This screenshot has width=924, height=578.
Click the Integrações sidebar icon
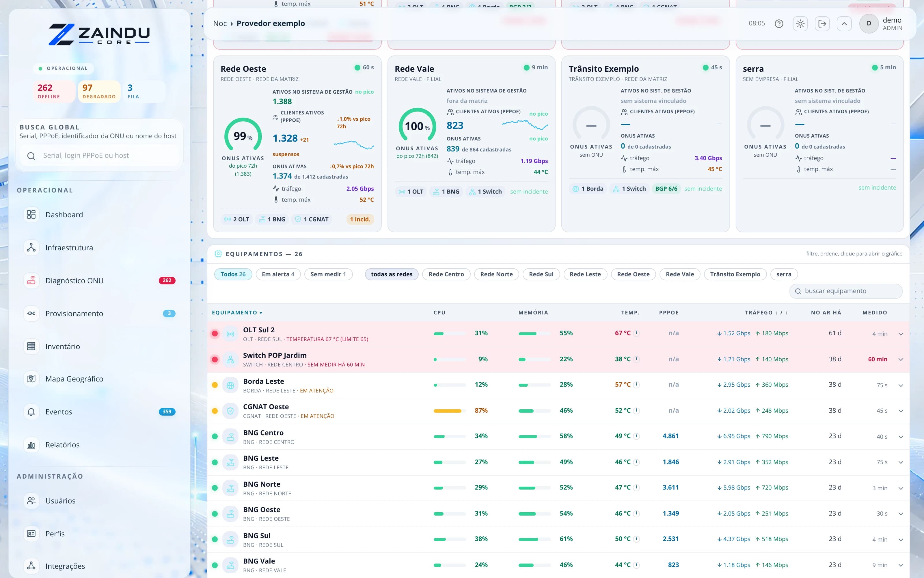click(x=31, y=566)
